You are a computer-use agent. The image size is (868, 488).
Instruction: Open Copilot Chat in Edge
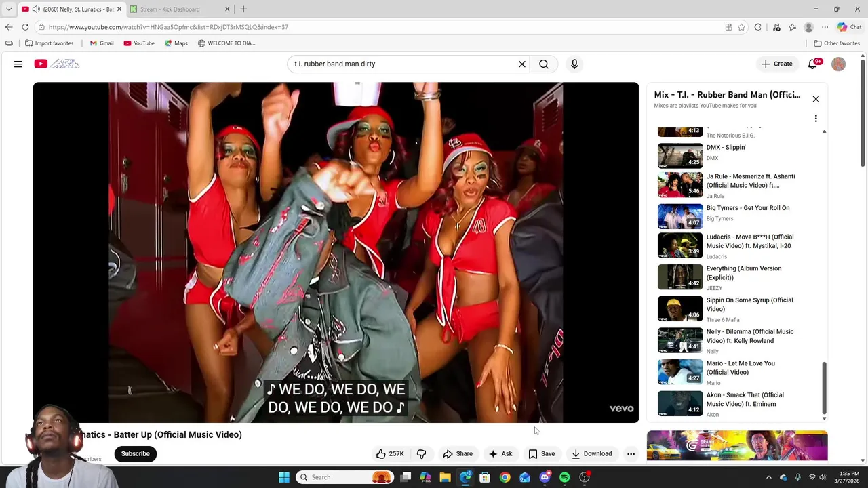[x=849, y=27]
